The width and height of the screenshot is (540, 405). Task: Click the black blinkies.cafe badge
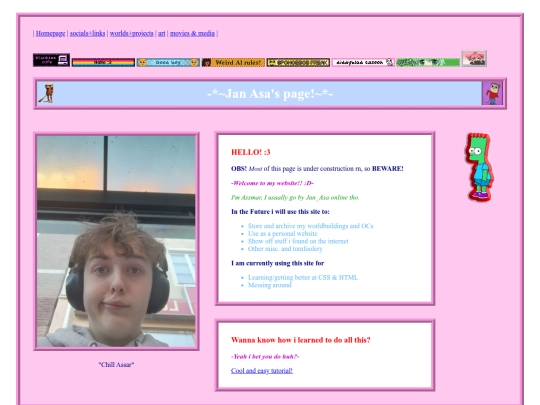pos(51,60)
